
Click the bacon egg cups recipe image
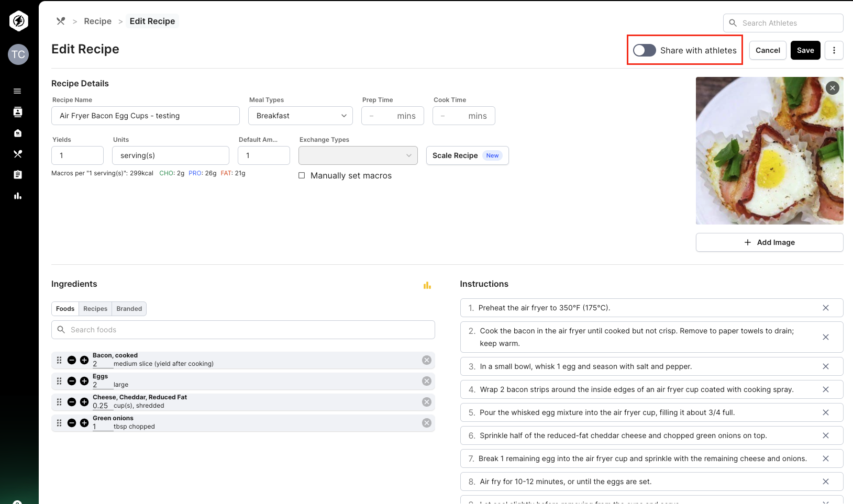click(x=770, y=151)
